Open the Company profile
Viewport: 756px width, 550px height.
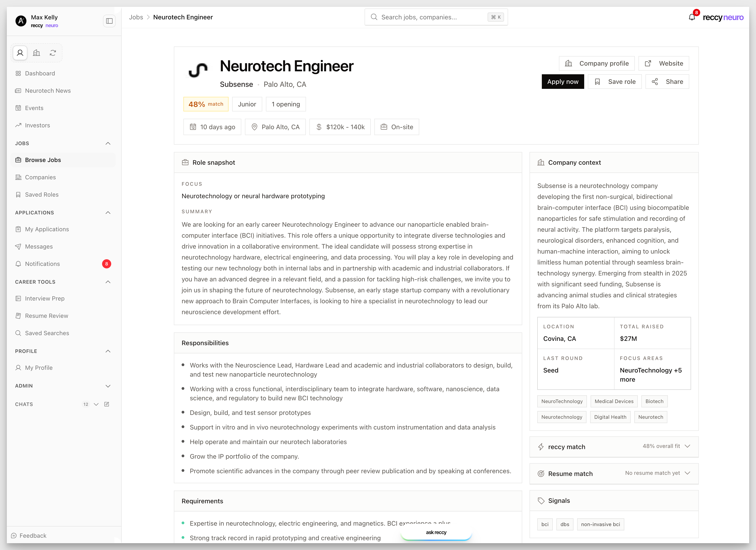pos(597,63)
